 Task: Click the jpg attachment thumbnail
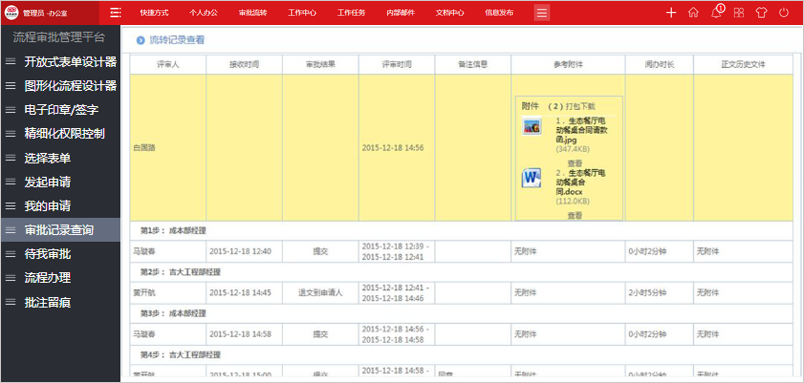point(531,126)
